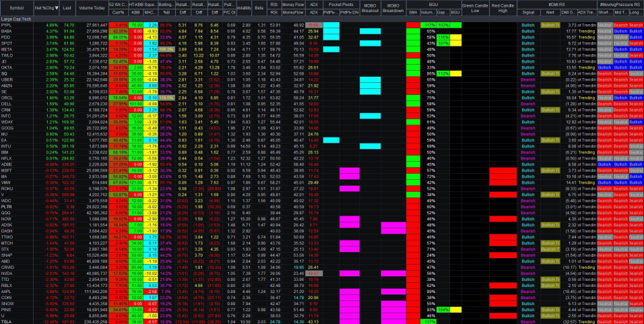The image size is (644, 324).
Task: Click the #MovAvgPressure RS group header
Action: [620, 3]
